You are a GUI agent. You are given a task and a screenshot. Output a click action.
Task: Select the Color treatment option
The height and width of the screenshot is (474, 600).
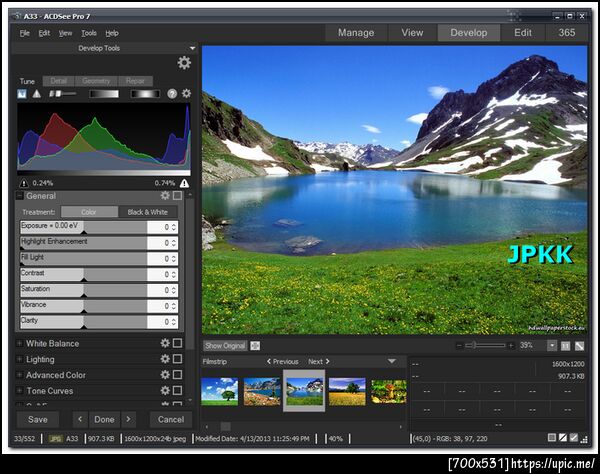coord(89,212)
